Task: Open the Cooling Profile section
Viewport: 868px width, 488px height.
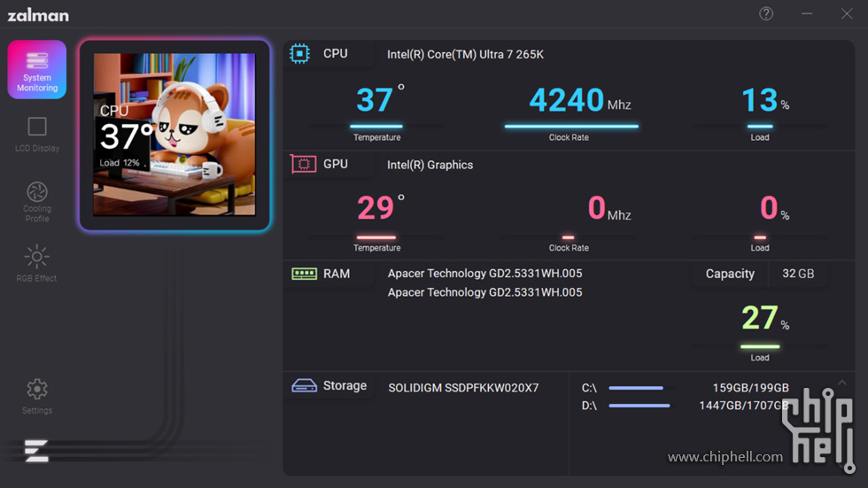Action: [x=37, y=202]
